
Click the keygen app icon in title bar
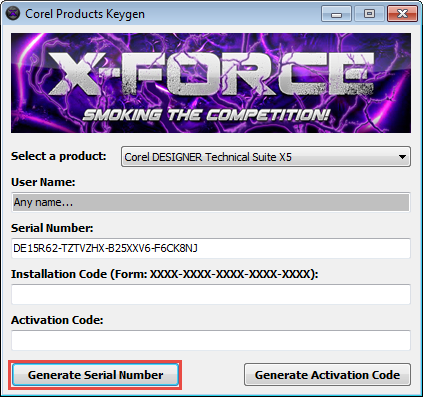[x=13, y=14]
